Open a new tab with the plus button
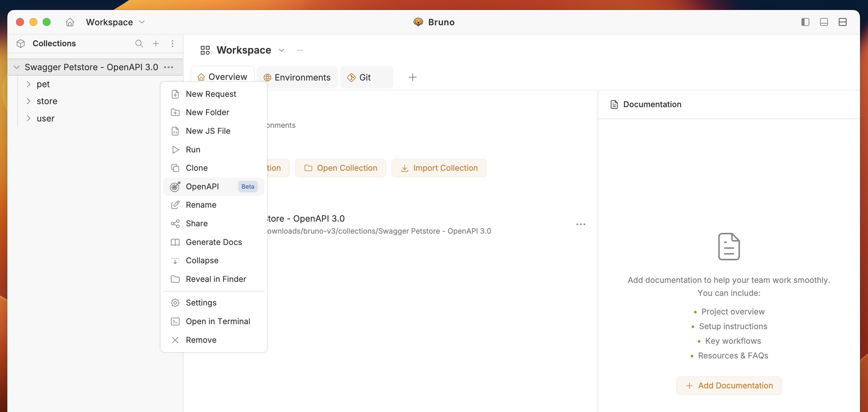Viewport: 868px width, 412px height. point(412,77)
